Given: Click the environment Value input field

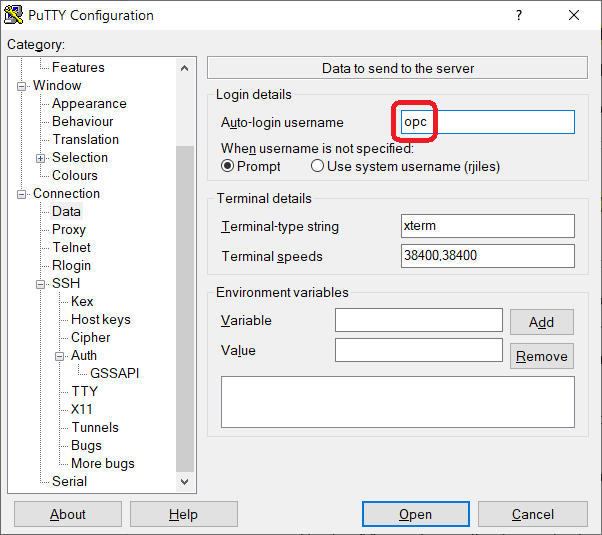Looking at the screenshot, I should point(418,350).
